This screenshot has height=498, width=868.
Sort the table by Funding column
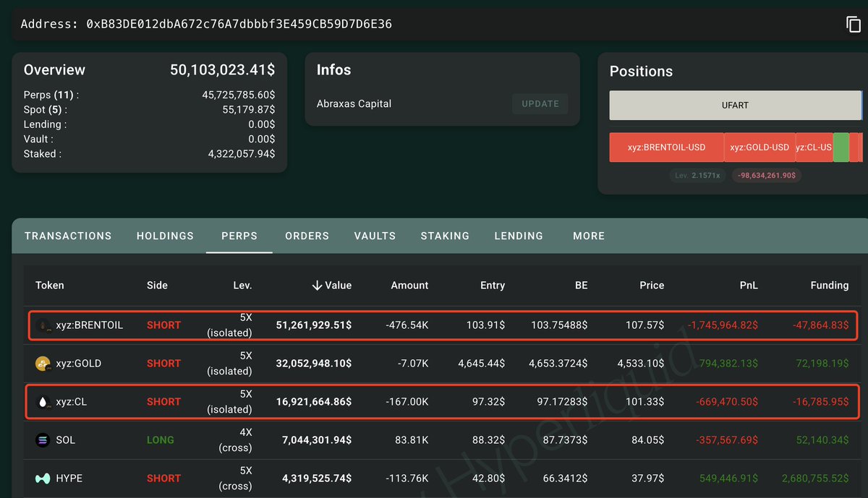pos(829,286)
